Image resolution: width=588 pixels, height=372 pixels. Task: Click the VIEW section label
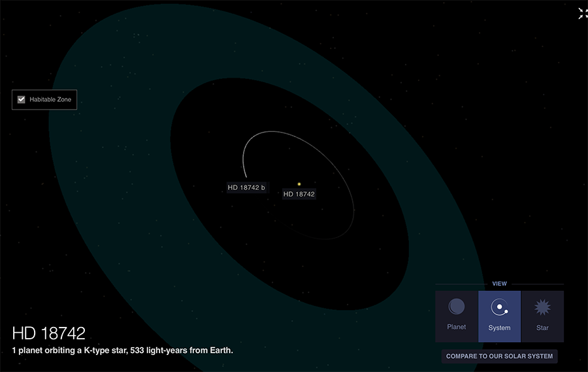click(x=499, y=284)
